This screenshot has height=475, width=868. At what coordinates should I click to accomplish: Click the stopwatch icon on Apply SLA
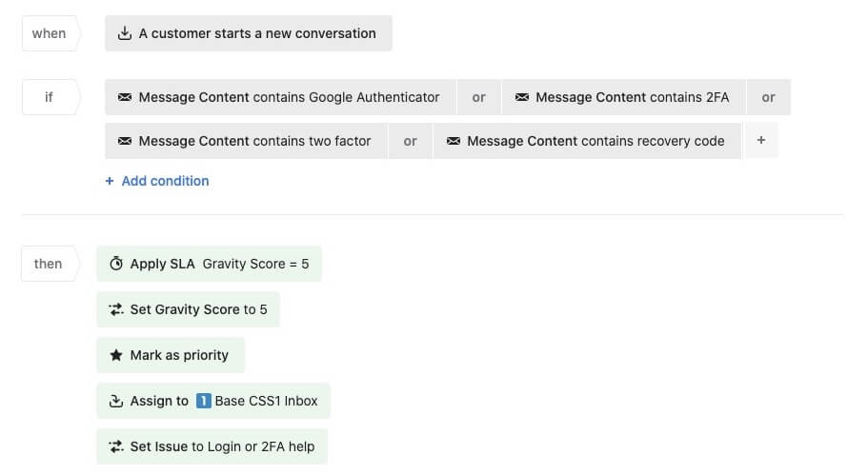[116, 264]
